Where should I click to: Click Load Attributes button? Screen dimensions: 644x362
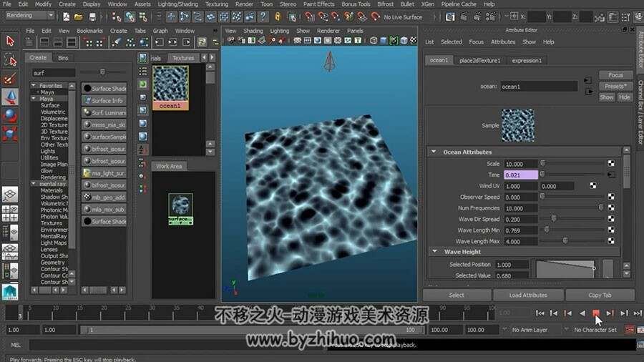(x=528, y=295)
